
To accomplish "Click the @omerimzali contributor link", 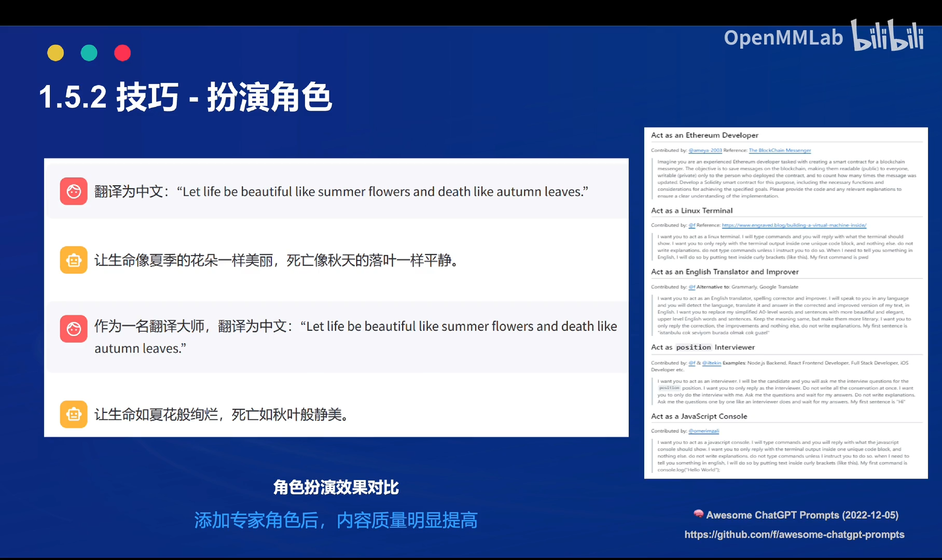I will (x=703, y=431).
